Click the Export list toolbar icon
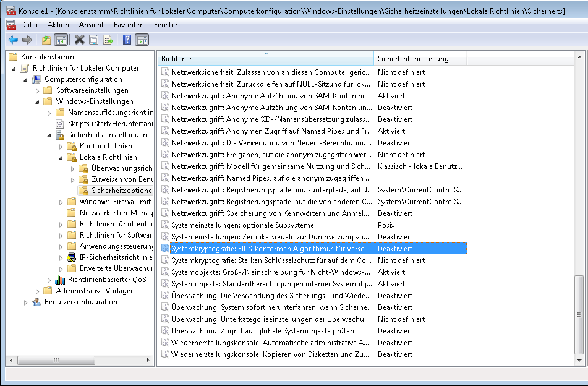This screenshot has width=588, height=386. tap(108, 40)
